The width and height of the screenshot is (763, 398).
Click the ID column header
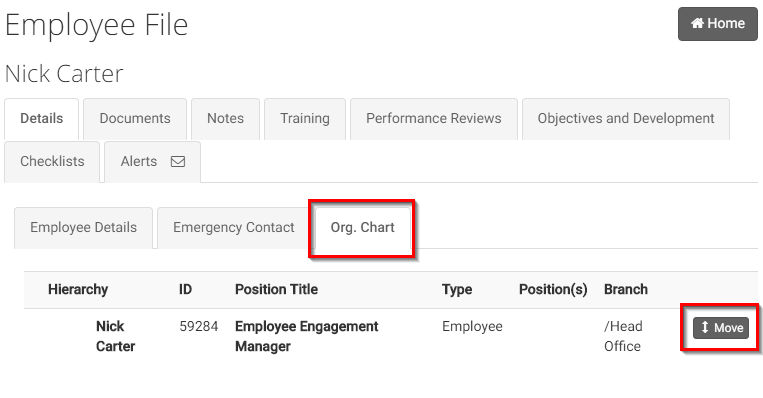[x=185, y=289]
